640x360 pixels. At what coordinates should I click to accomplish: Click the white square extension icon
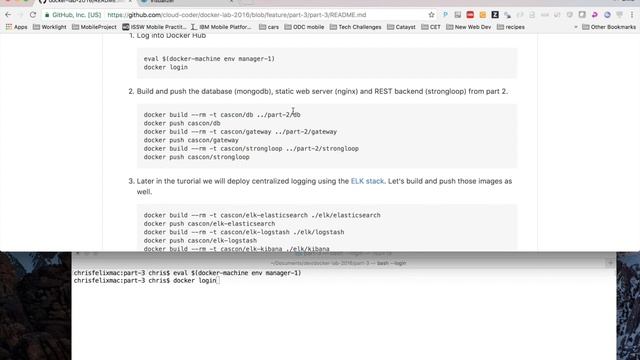[582, 15]
